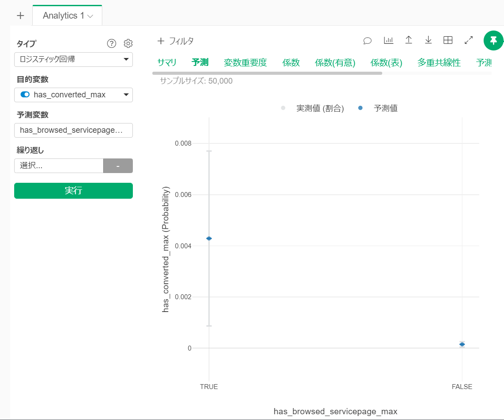504x420 pixels.
Task: Click the comment speech bubble icon
Action: (367, 41)
